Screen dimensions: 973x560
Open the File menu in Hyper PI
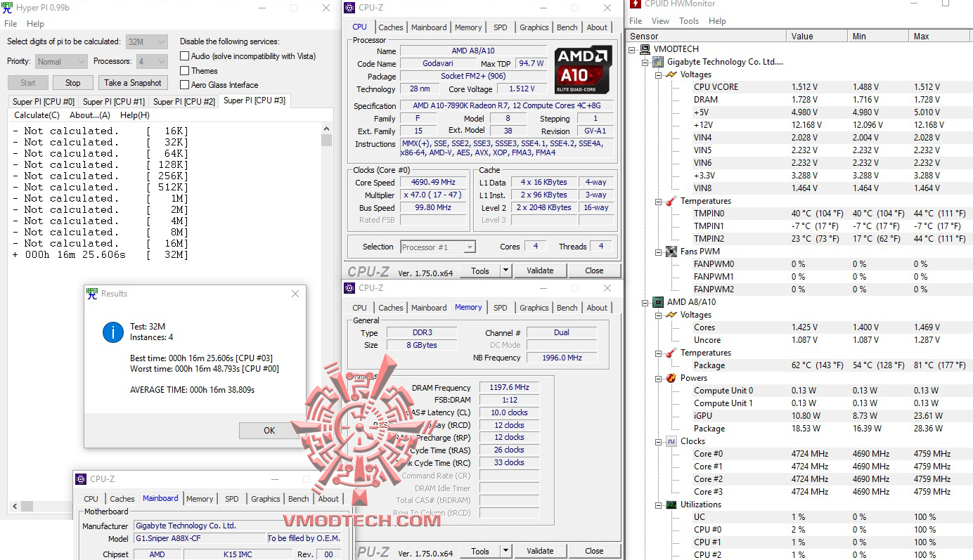[11, 24]
